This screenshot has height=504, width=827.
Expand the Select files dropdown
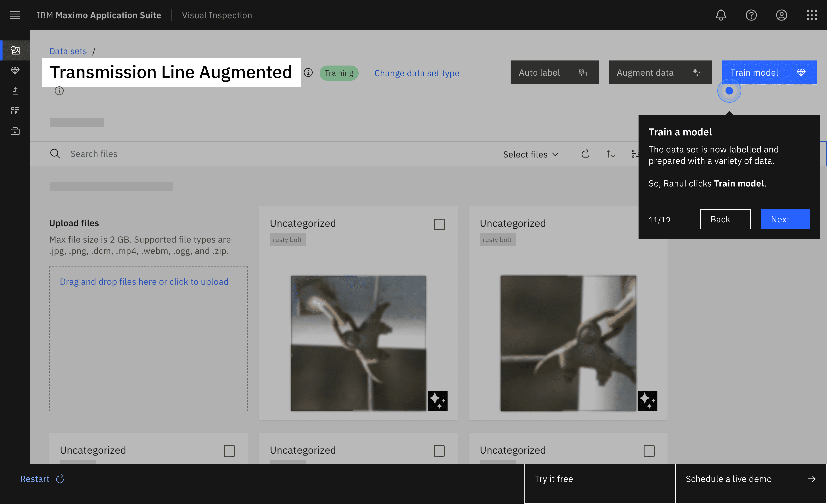531,154
